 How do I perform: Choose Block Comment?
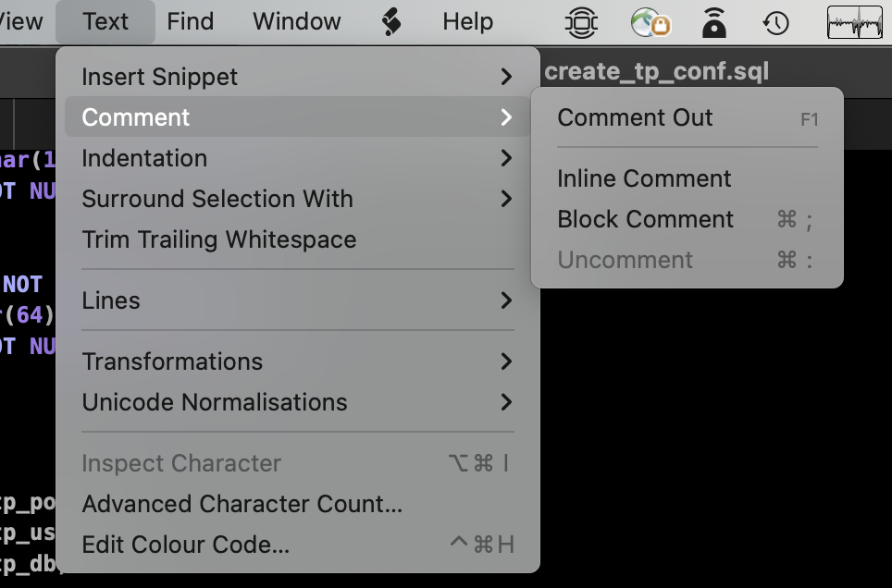[645, 219]
